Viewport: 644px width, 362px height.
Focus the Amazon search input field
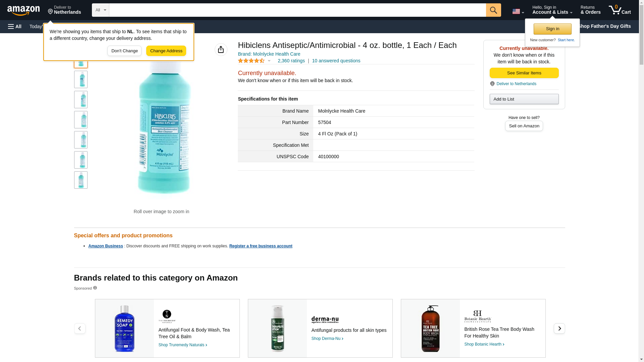coord(297,10)
